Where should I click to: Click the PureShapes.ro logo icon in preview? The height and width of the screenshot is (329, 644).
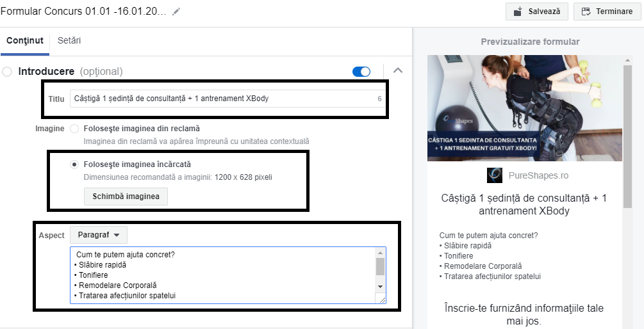pos(494,175)
